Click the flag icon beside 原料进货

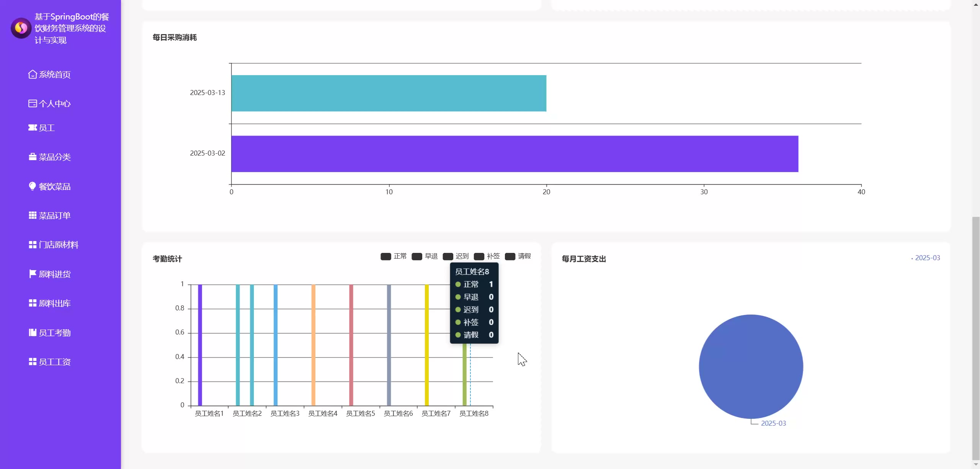pos(33,274)
